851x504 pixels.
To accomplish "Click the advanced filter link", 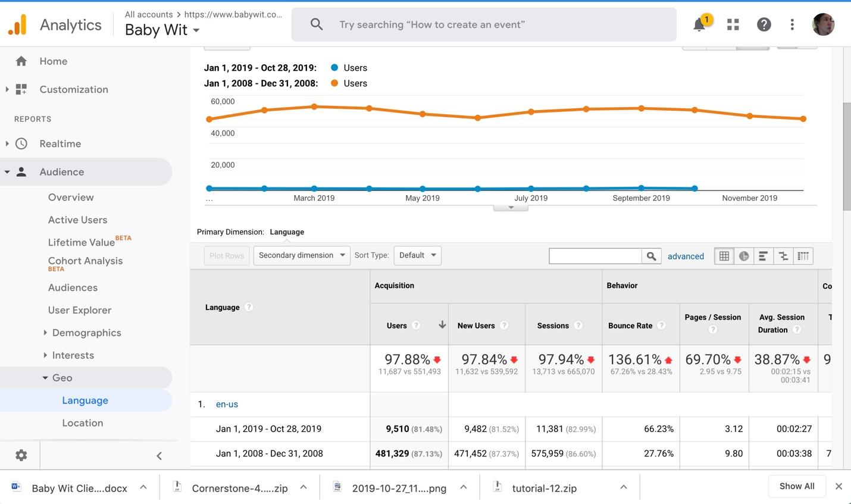I will coord(686,256).
